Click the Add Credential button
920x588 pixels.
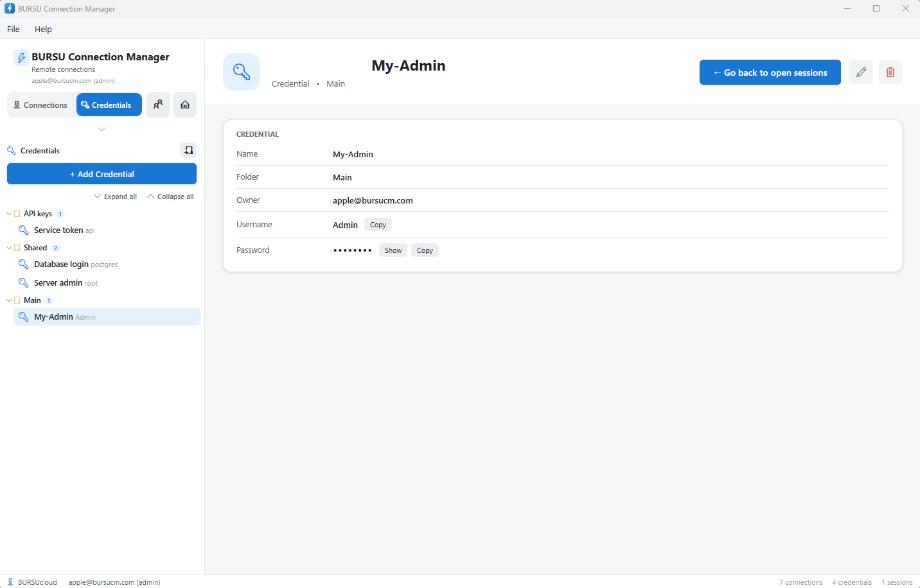(x=102, y=174)
